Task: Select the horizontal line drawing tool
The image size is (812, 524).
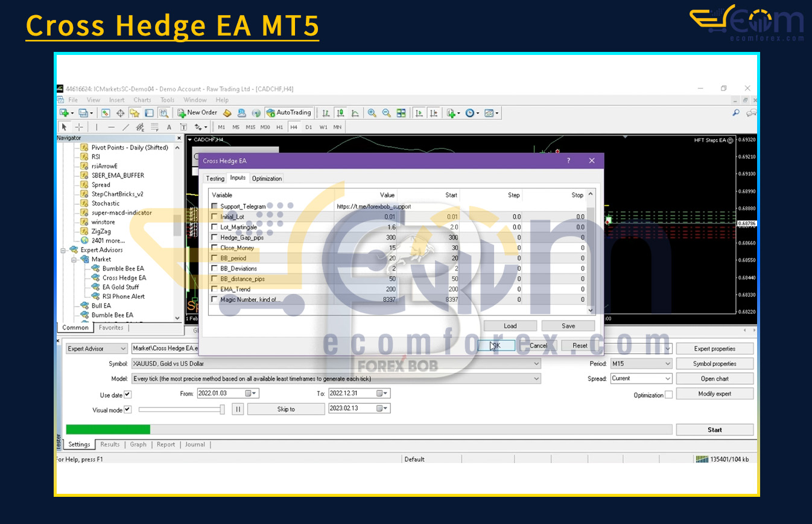Action: (x=111, y=127)
